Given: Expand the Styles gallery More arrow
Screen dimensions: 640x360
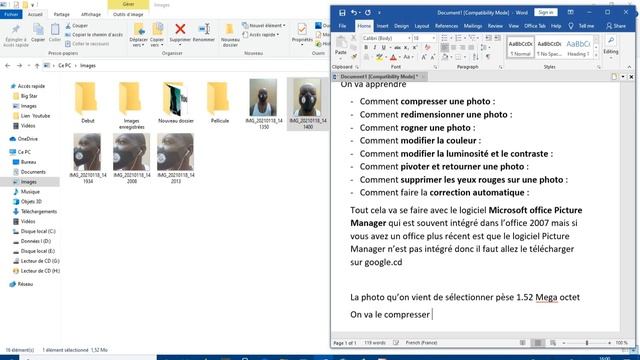Looking at the screenshot, I should pyautogui.click(x=596, y=55).
